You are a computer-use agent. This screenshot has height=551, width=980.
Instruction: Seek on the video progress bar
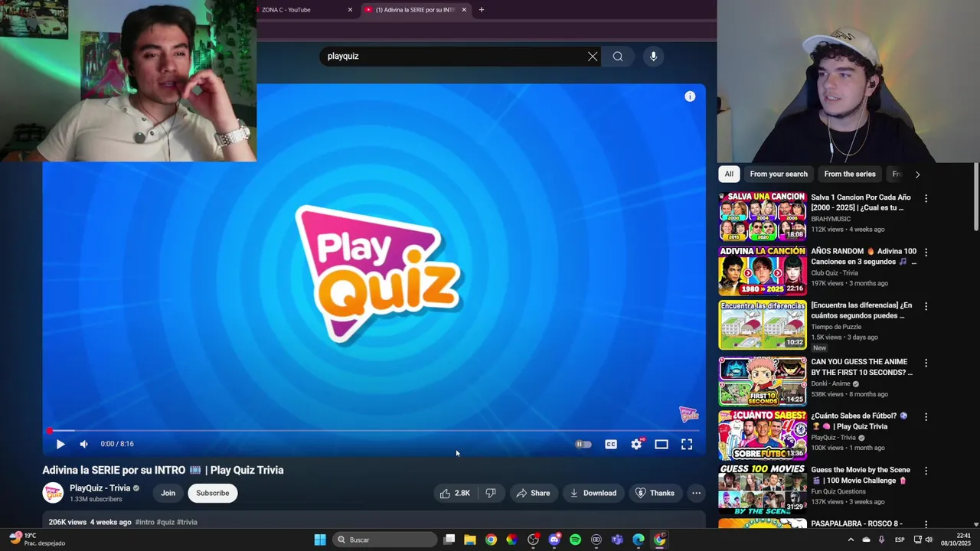374,431
